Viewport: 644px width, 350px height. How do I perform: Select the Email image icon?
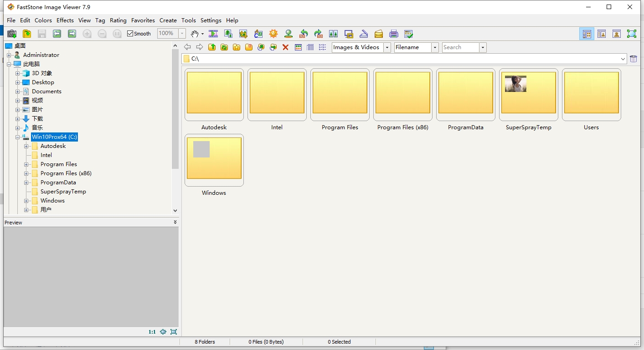[379, 33]
